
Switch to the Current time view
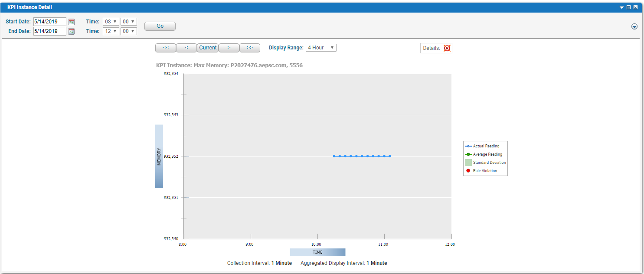208,48
